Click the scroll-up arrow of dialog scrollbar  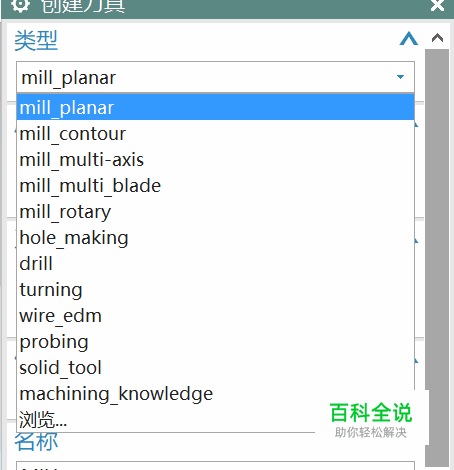(x=437, y=38)
